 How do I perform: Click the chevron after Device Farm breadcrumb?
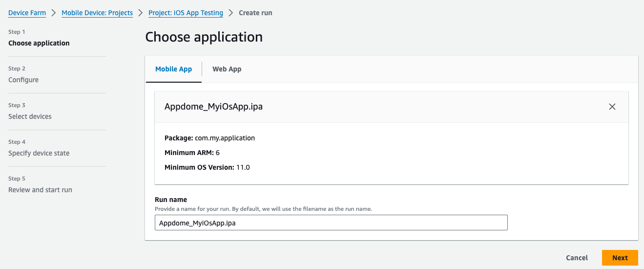[54, 13]
